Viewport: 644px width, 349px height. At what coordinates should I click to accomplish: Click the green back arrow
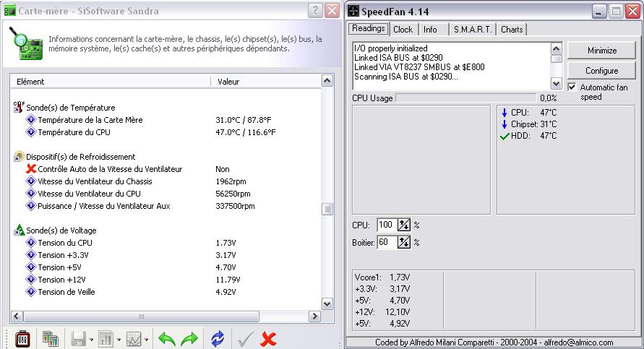pyautogui.click(x=167, y=338)
